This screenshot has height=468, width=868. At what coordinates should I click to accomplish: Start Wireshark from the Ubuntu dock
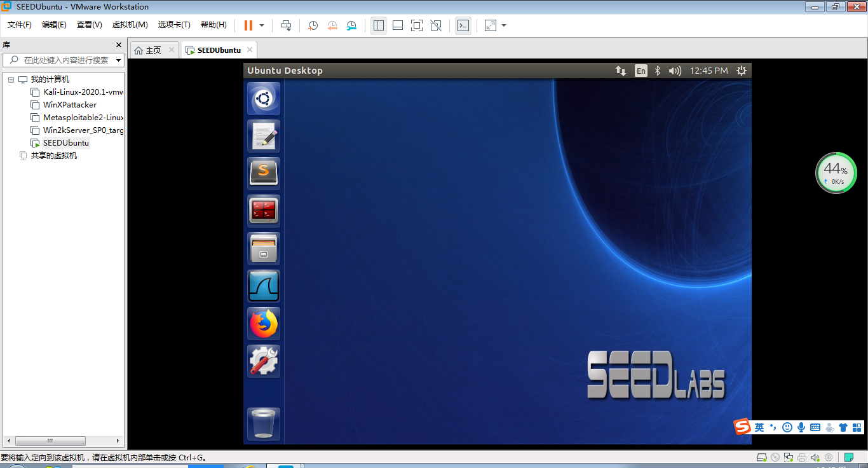tap(263, 286)
